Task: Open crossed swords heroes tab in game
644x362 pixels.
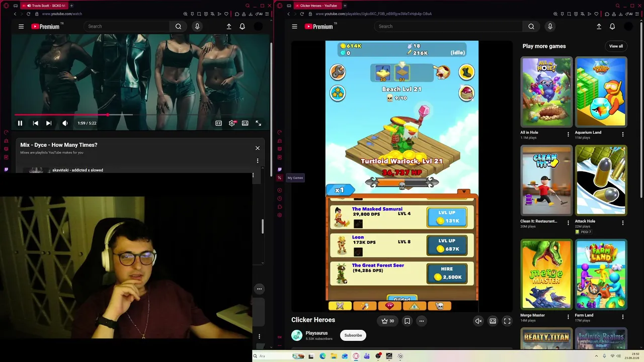Action: click(340, 306)
